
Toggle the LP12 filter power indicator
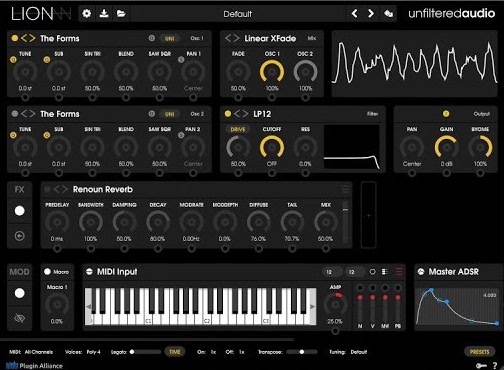pos(228,114)
